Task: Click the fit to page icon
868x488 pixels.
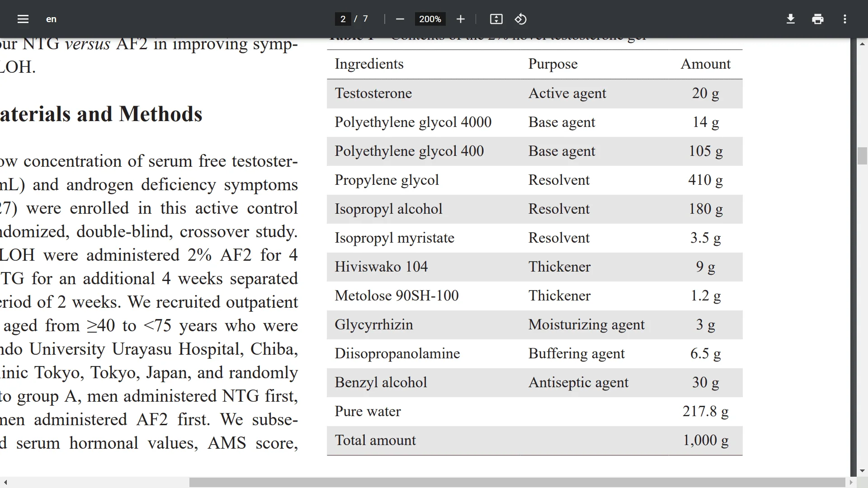Action: (496, 19)
